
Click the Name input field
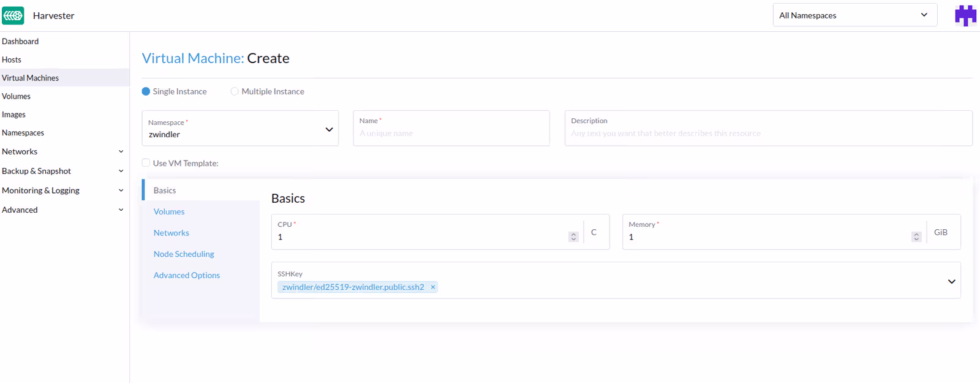[x=451, y=133]
